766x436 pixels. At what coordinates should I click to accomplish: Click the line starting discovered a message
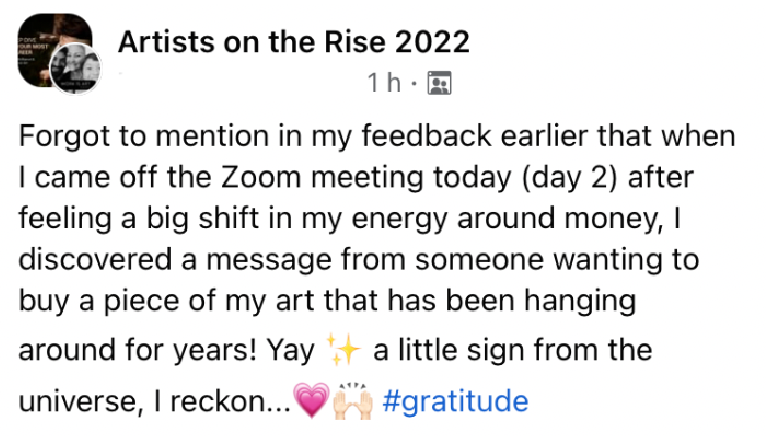click(x=359, y=260)
